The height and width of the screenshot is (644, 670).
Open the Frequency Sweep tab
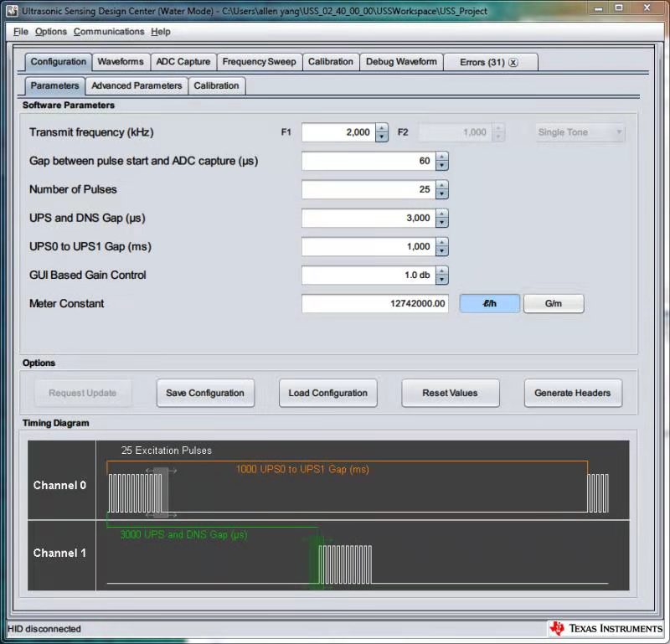[x=260, y=62]
